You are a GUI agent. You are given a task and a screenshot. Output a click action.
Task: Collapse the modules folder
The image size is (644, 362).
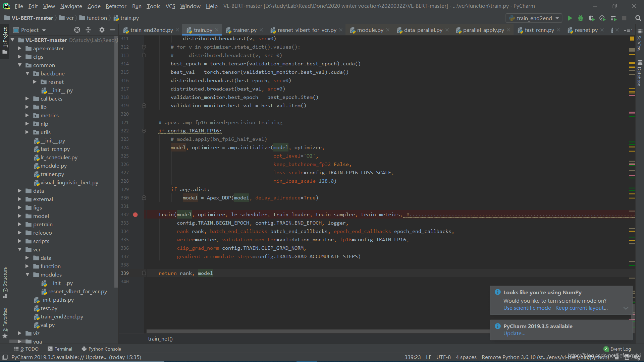pos(27,275)
